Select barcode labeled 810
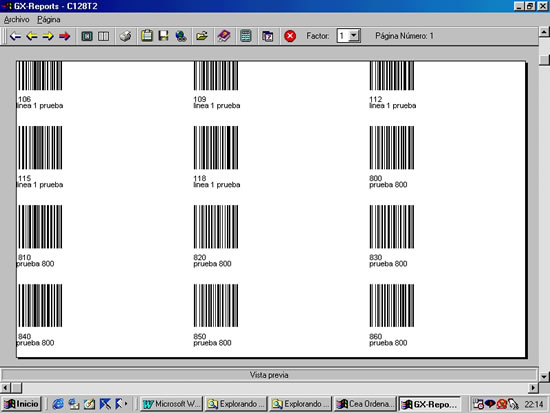The height and width of the screenshot is (413, 550). (40, 227)
